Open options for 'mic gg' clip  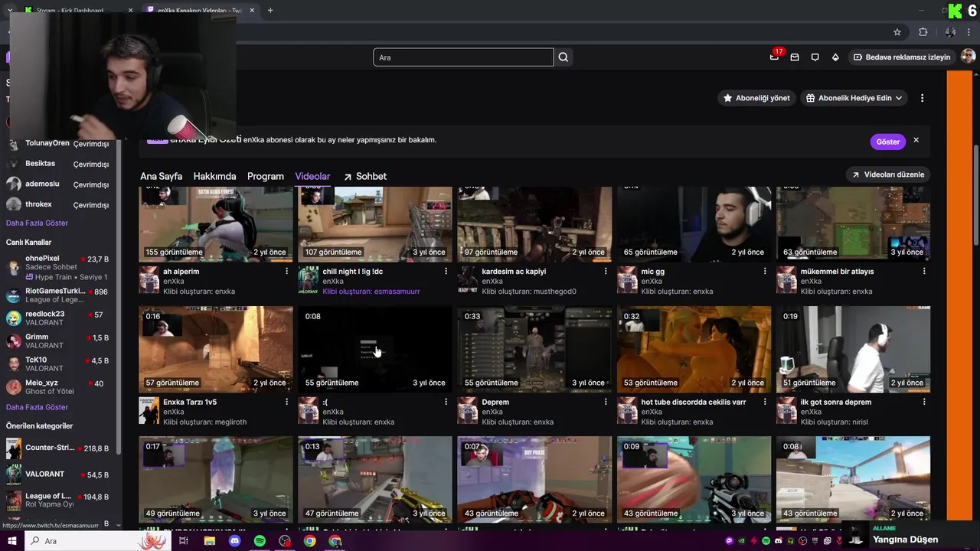click(x=765, y=271)
